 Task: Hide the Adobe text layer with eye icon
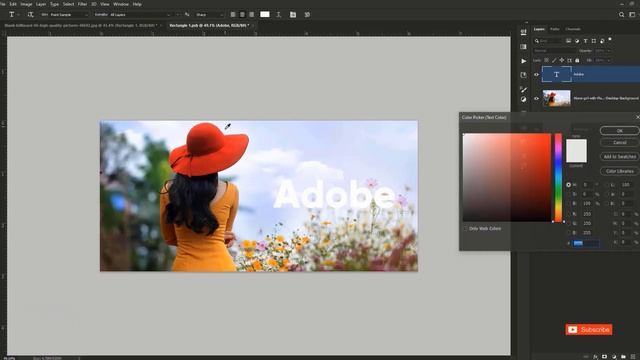tap(536, 75)
